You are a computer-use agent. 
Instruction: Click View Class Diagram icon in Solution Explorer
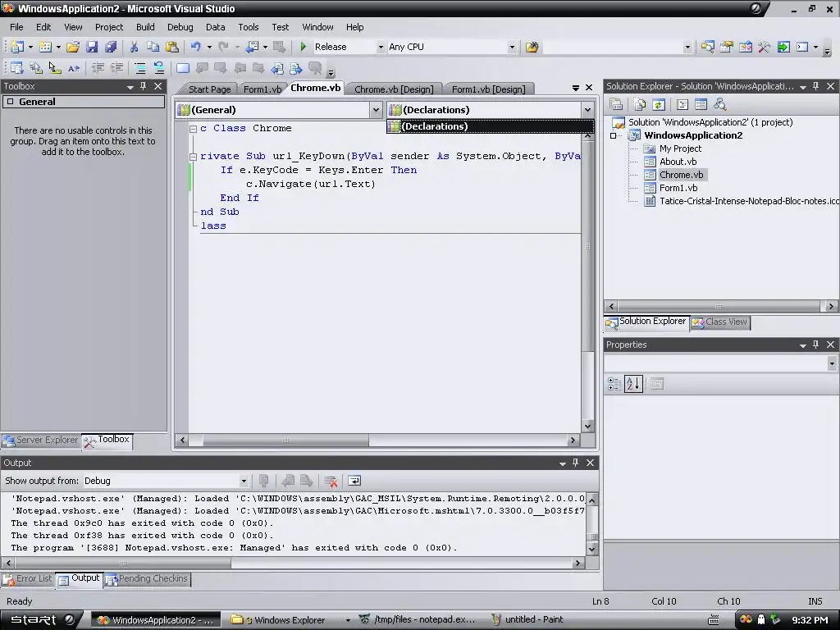pyautogui.click(x=719, y=104)
